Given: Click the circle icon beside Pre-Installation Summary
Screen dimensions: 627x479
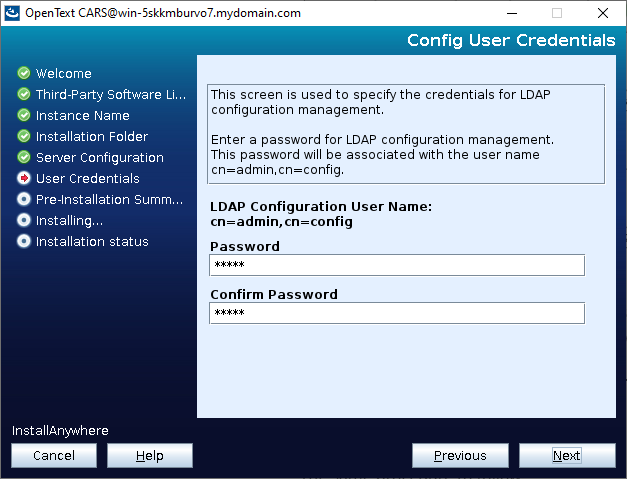Looking at the screenshot, I should pyautogui.click(x=24, y=199).
